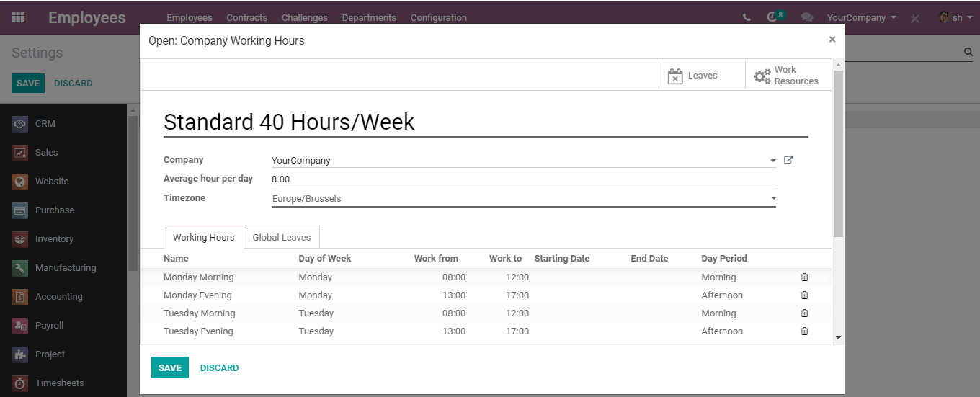Open the conversations chat bubble icon

807,18
